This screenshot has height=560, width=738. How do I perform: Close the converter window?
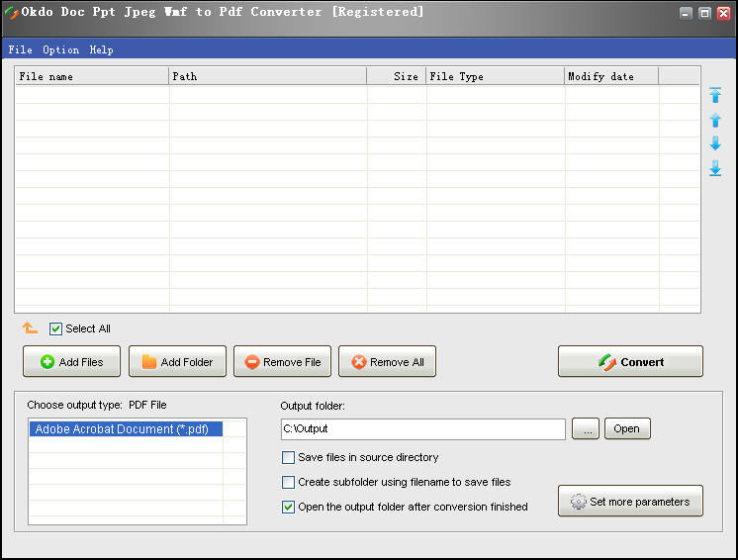(x=723, y=13)
